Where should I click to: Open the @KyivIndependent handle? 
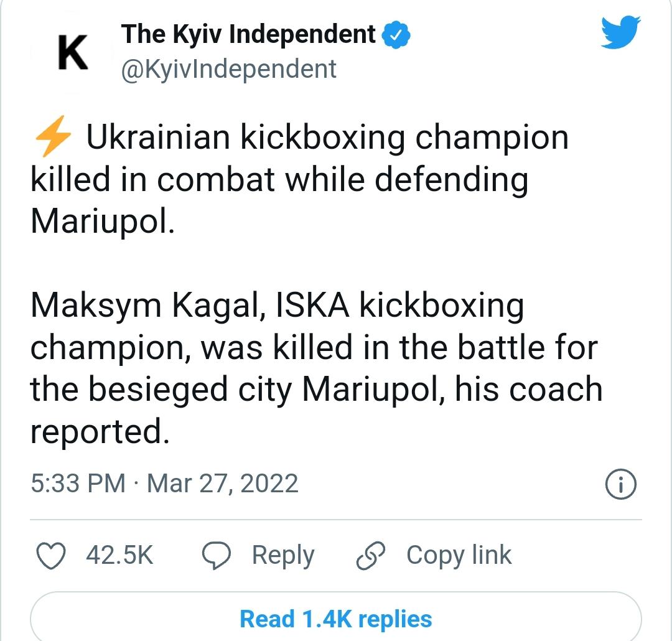click(229, 69)
